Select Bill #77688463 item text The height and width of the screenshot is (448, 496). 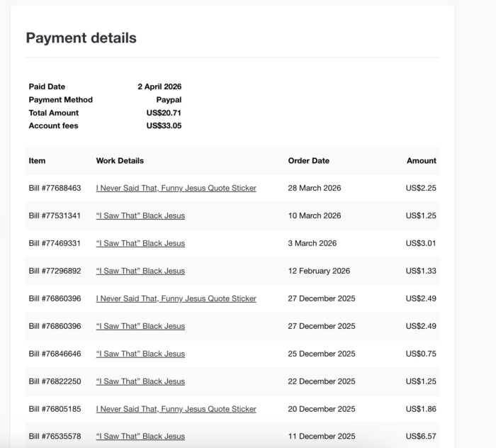point(55,188)
